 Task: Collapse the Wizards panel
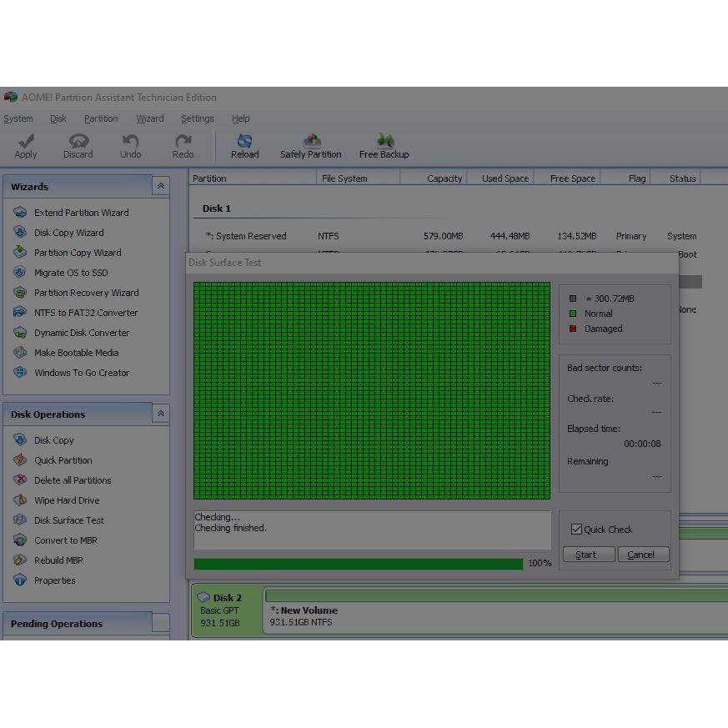161,186
